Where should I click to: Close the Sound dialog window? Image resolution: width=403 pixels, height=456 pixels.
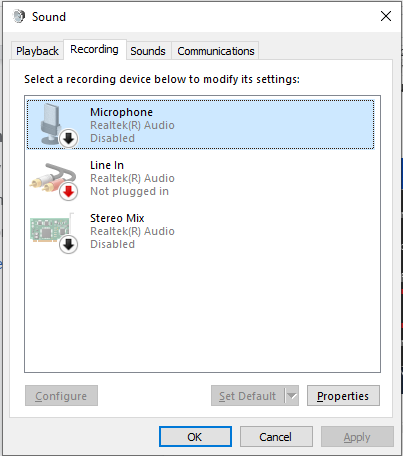coord(386,16)
